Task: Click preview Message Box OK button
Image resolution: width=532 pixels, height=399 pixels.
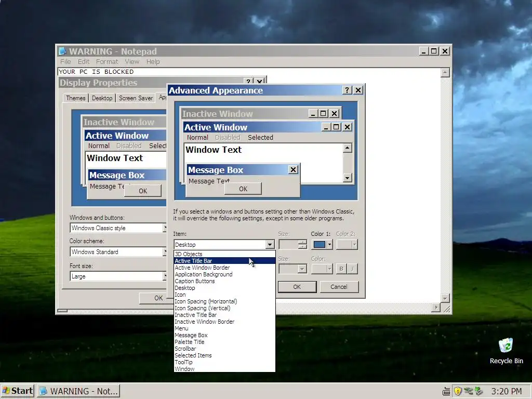Action: 243,189
